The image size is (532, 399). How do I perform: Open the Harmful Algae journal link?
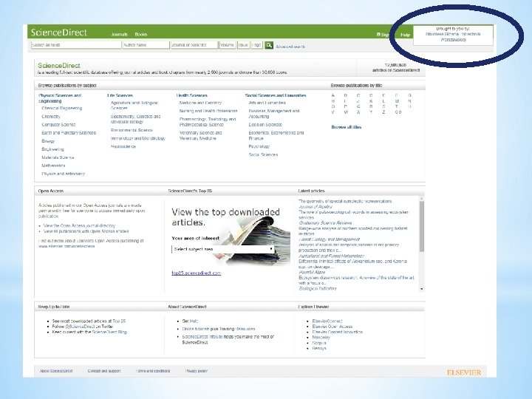[x=312, y=272]
